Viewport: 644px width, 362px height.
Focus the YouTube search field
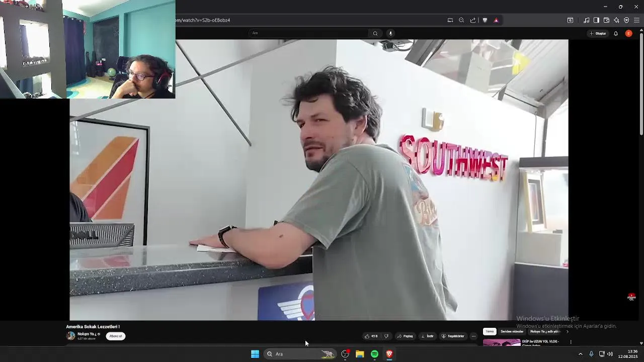(309, 33)
